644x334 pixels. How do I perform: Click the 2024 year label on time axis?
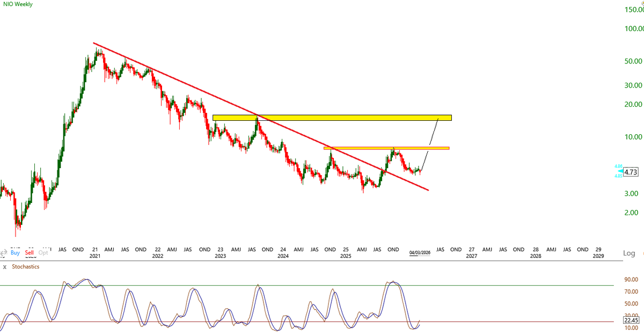click(283, 257)
